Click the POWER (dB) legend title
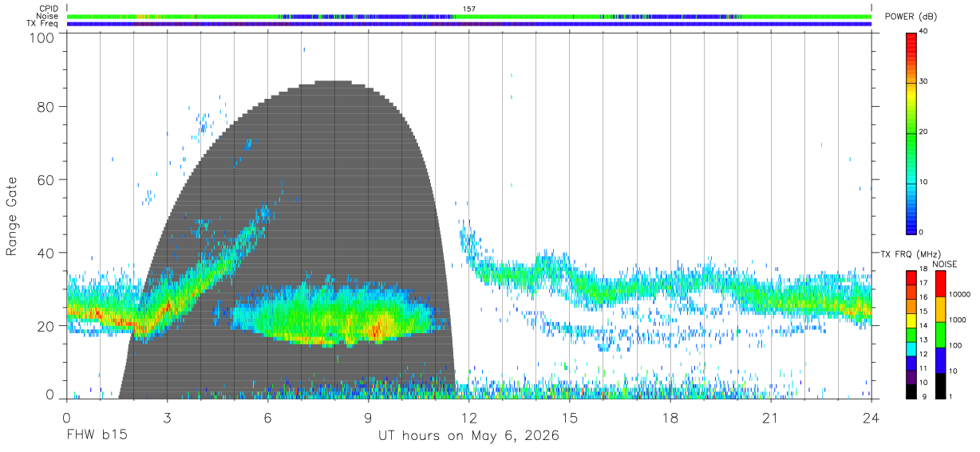The width and height of the screenshot is (980, 452). [x=910, y=17]
